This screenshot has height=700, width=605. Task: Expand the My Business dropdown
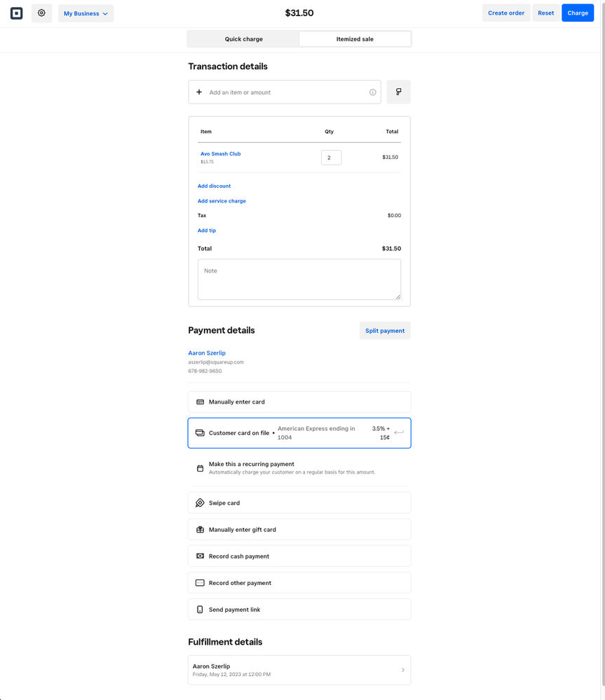pyautogui.click(x=86, y=13)
